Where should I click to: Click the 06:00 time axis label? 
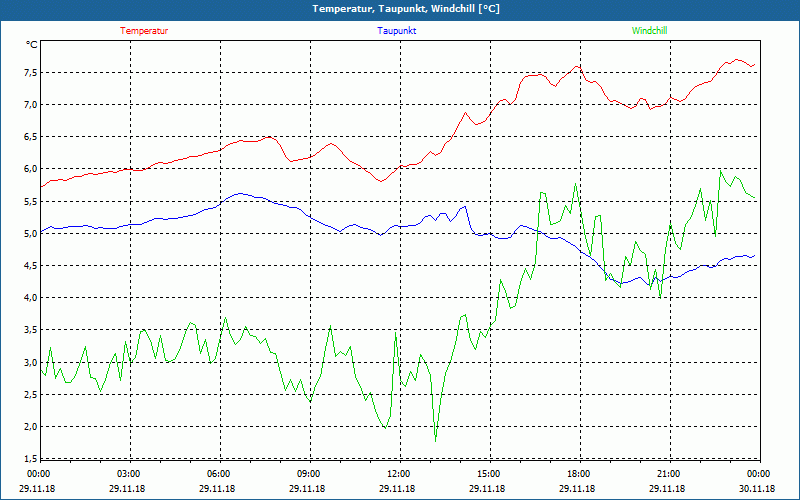[217, 474]
